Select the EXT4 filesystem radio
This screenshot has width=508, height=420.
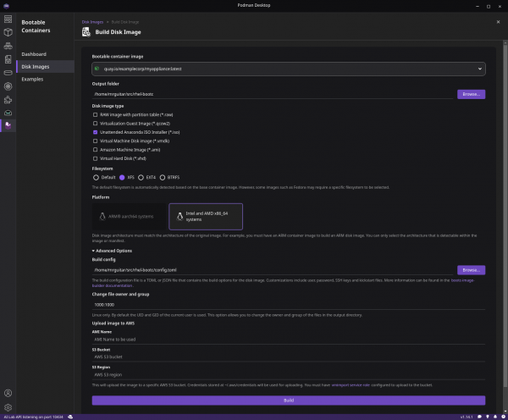click(141, 178)
